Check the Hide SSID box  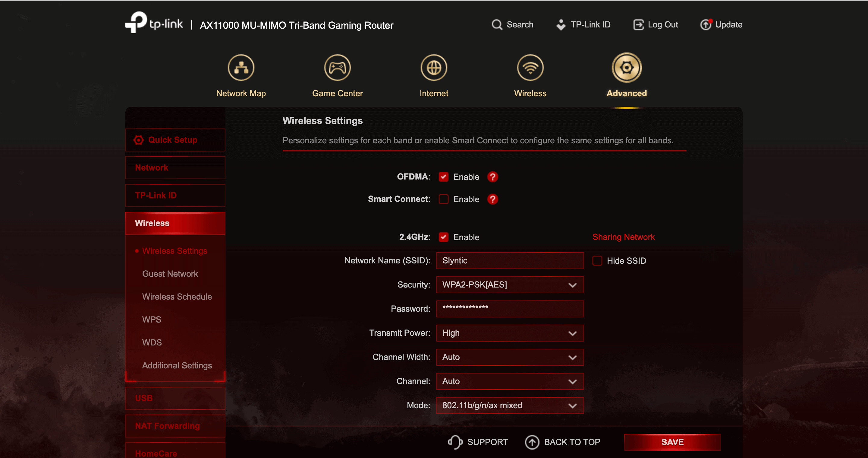pos(597,261)
